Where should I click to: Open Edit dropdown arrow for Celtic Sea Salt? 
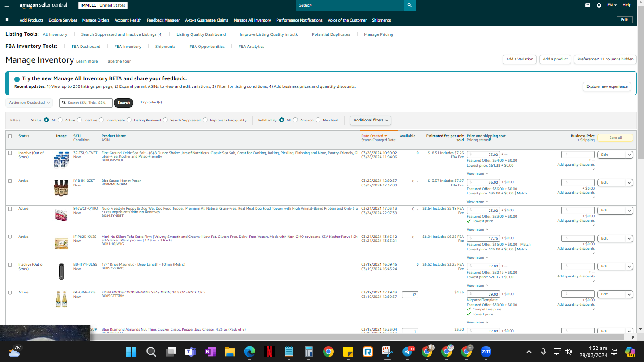[629, 155]
